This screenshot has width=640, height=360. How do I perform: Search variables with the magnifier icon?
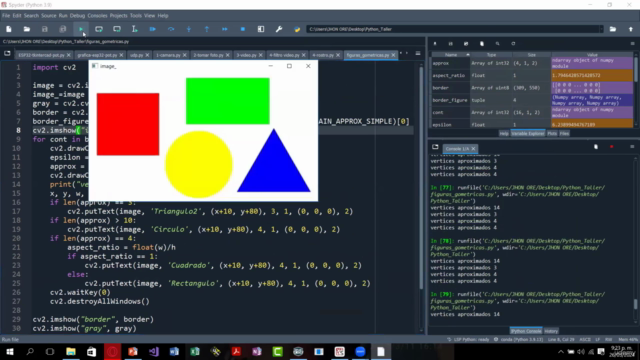coord(498,44)
